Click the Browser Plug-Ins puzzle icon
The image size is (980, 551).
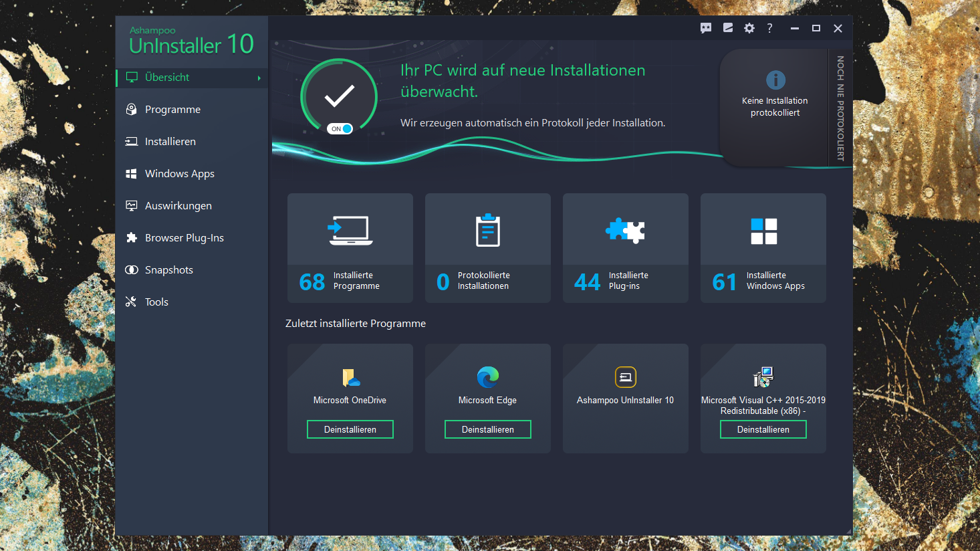[132, 237]
